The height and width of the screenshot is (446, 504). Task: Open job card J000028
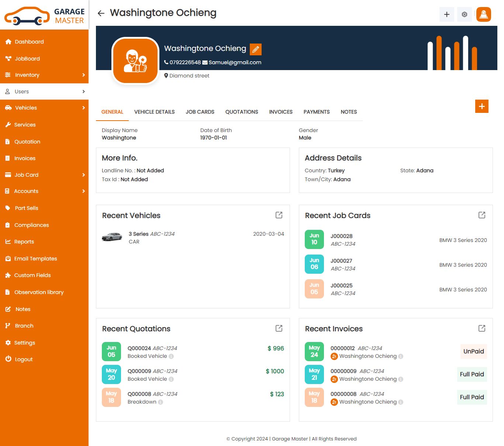point(341,236)
